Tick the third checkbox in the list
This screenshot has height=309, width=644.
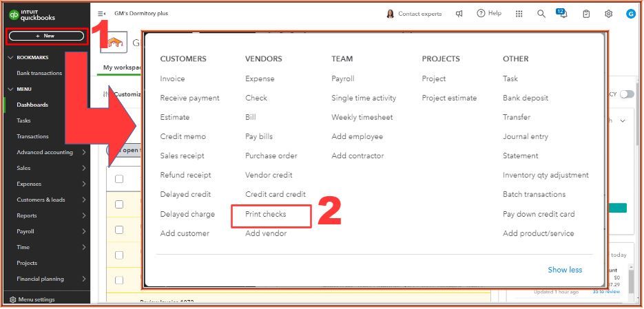tap(119, 230)
